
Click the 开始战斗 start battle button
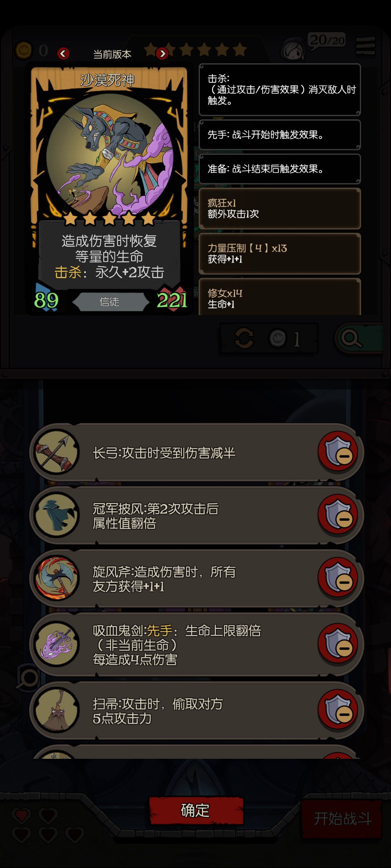(342, 818)
